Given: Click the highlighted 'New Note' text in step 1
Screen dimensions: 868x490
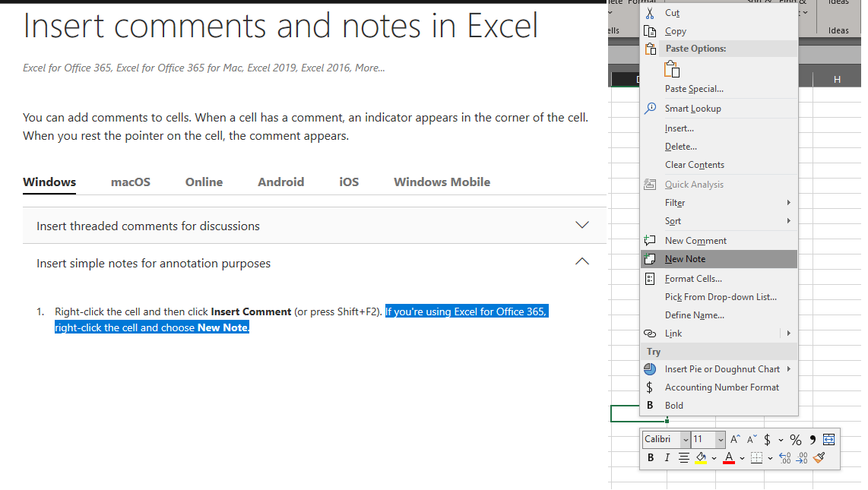Looking at the screenshot, I should coord(223,327).
